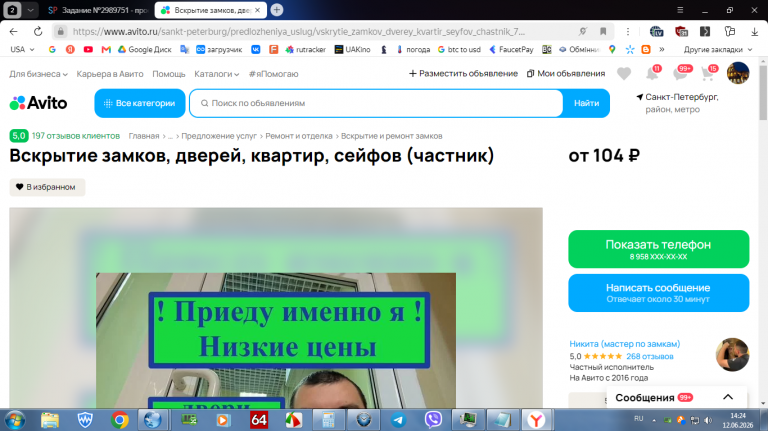Screen dimensions: 768x431
Task: Open the Google Maps pin bookmark
Action: (612, 49)
